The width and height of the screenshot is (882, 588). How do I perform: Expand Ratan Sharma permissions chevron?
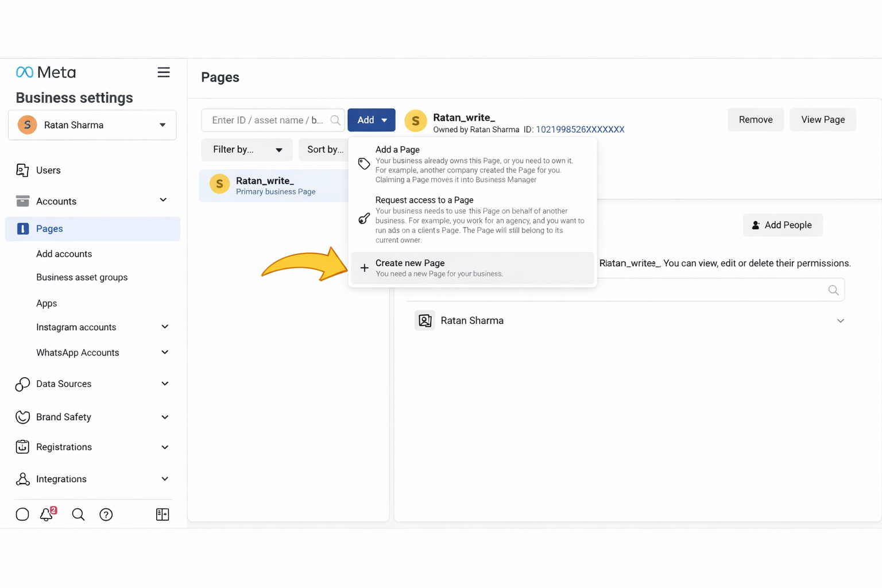click(840, 321)
